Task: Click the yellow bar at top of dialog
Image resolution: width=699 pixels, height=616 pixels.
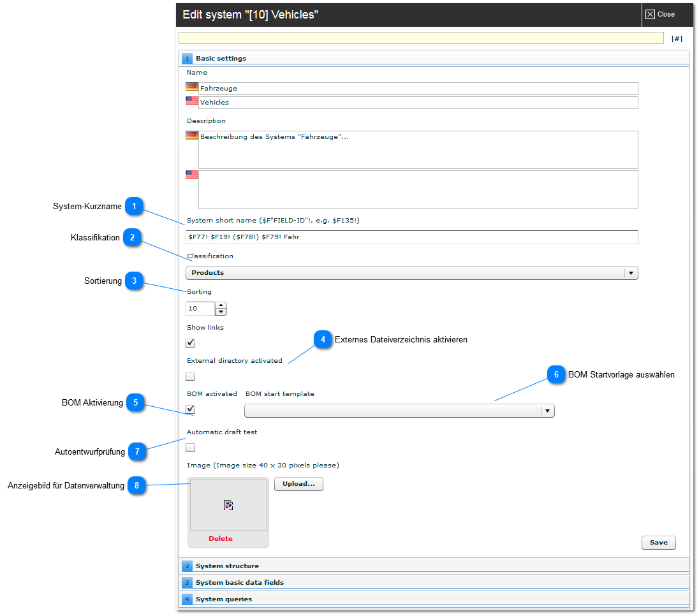Action: [422, 38]
